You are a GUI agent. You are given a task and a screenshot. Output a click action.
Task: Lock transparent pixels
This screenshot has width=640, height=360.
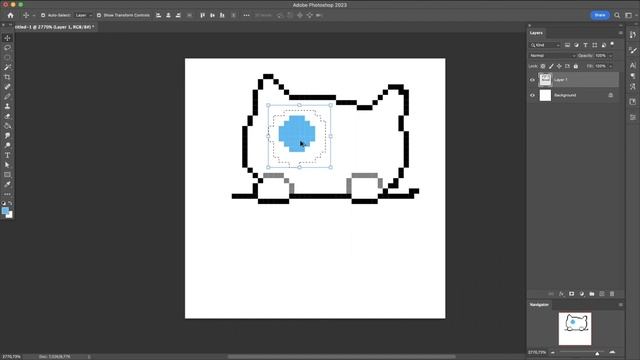pos(543,66)
